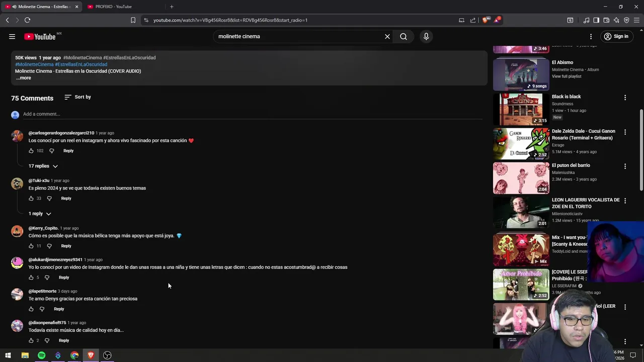Screen dimensions: 644x362
Task: Open YouTube settings three-dot menu
Action: [591, 36]
